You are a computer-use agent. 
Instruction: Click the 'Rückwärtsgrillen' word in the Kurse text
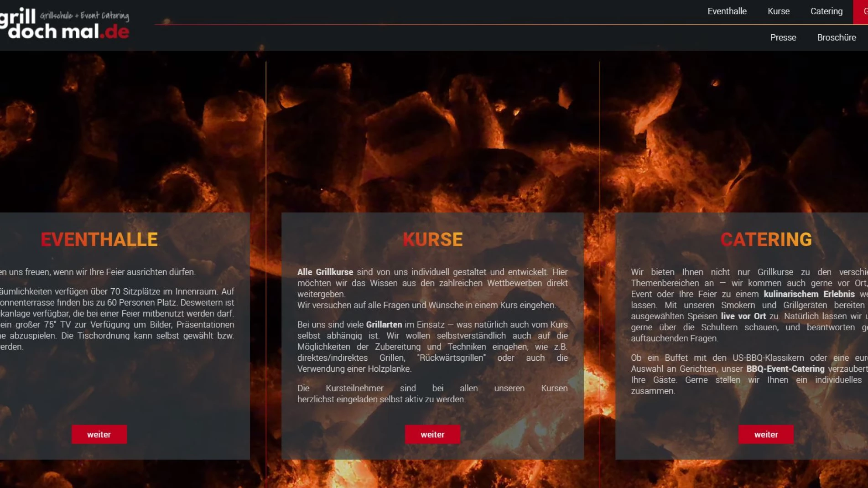pyautogui.click(x=451, y=358)
